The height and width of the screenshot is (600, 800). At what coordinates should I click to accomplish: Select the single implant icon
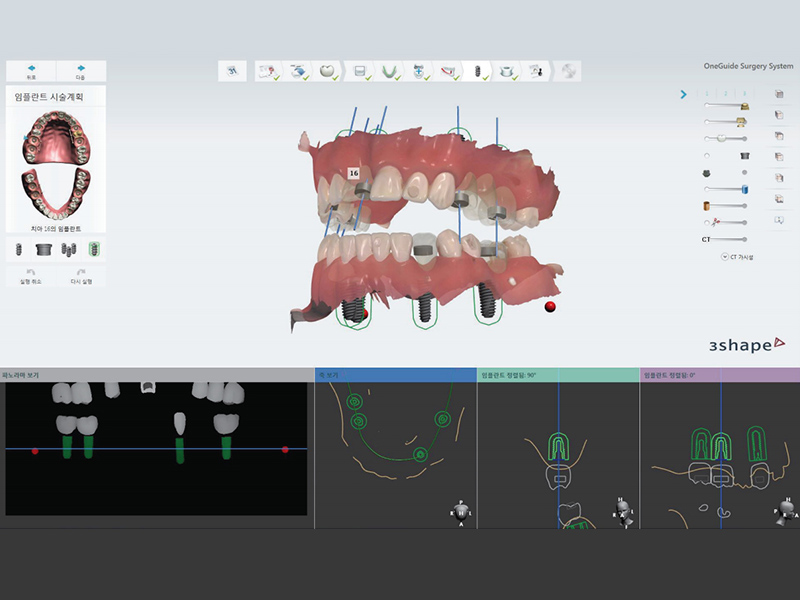[x=18, y=249]
